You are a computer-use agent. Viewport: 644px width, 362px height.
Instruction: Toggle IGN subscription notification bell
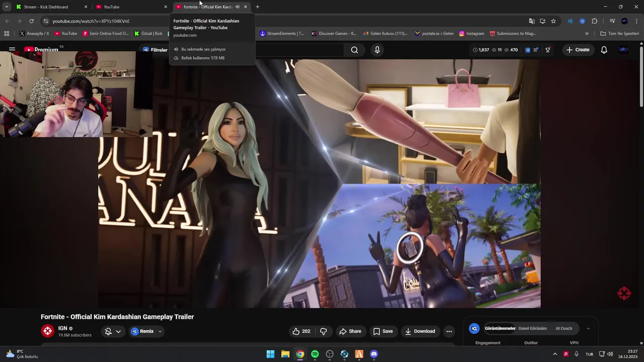coord(108,331)
